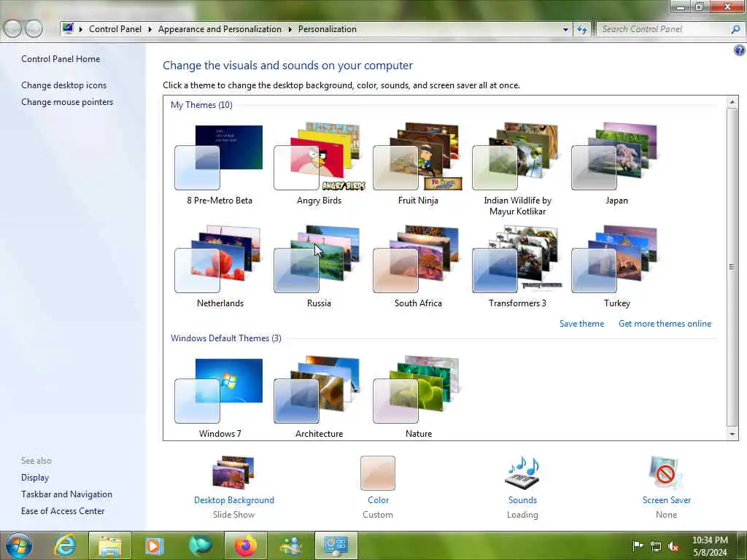Select the Nature theme

click(418, 397)
